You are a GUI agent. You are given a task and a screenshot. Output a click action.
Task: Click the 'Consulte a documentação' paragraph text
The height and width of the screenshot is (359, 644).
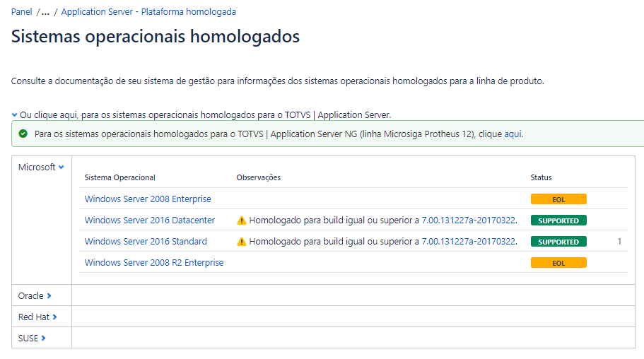pyautogui.click(x=278, y=81)
